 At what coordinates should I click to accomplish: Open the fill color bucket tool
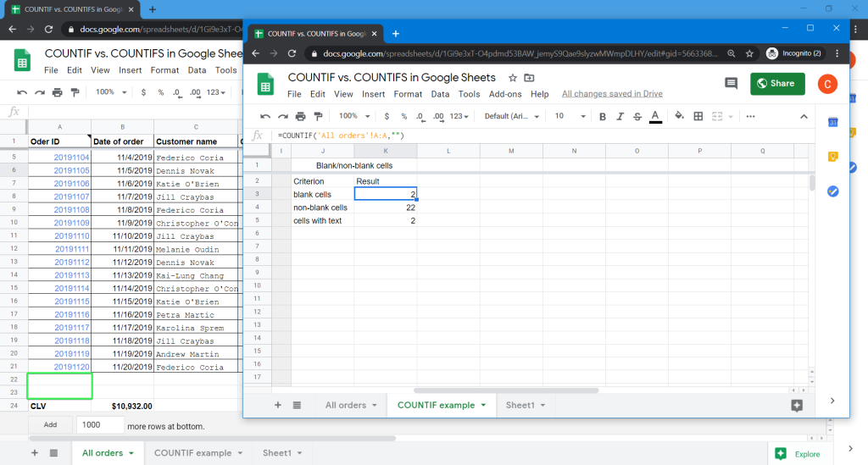click(x=679, y=116)
